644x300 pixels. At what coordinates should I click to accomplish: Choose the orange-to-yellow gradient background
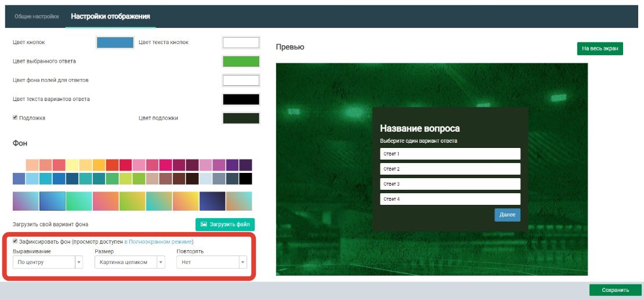coord(186,201)
